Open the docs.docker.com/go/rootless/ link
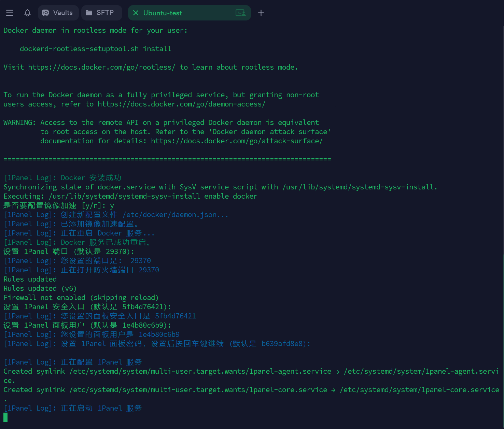This screenshot has width=504, height=429. 101,67
